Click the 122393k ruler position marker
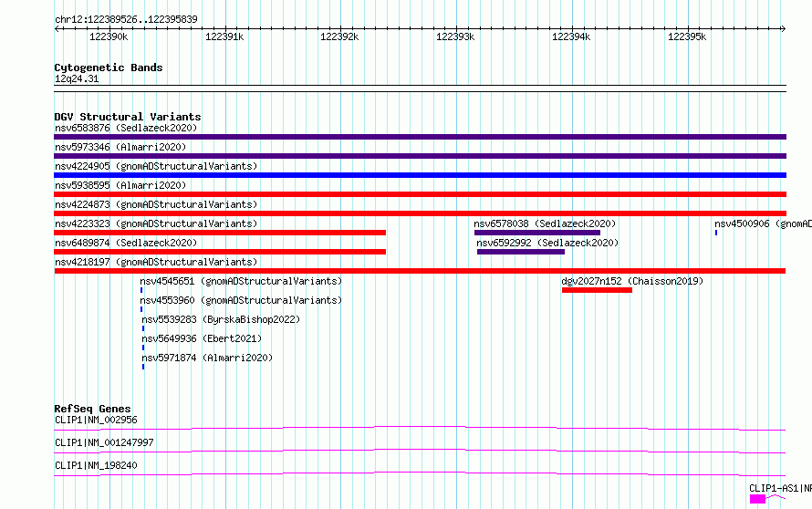The height and width of the screenshot is (509, 812). pyautogui.click(x=455, y=36)
